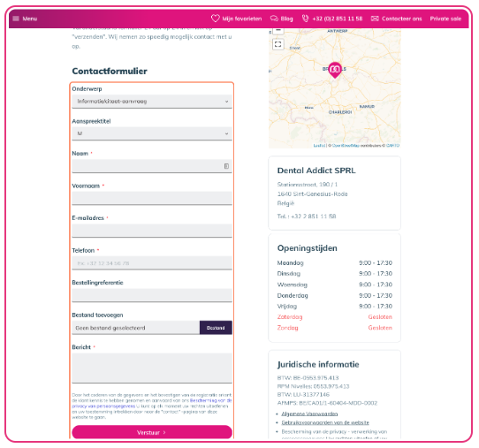Toggle fullscreen view on the map
The height and width of the screenshot is (448, 479).
click(x=278, y=44)
